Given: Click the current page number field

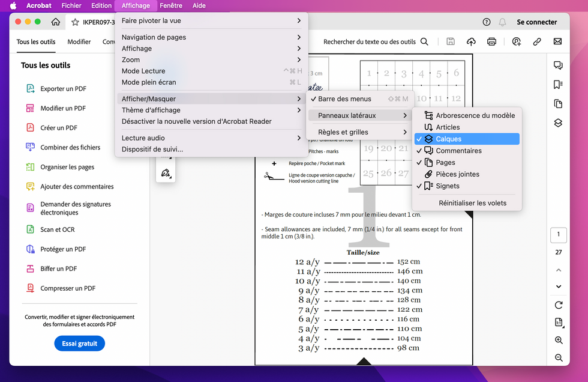Looking at the screenshot, I should 559,235.
